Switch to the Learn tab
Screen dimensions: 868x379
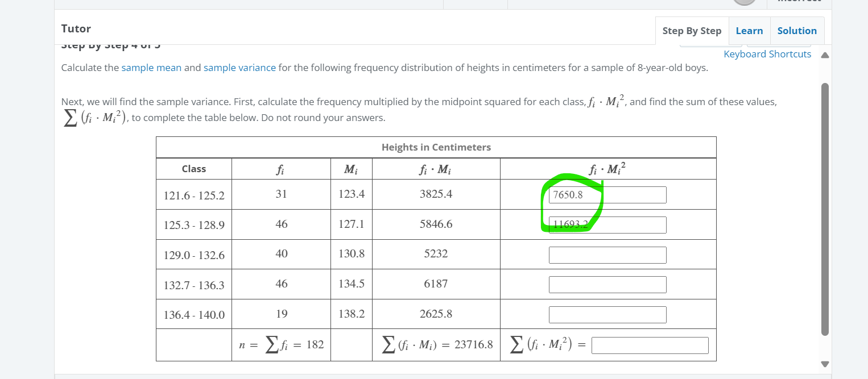pos(749,30)
